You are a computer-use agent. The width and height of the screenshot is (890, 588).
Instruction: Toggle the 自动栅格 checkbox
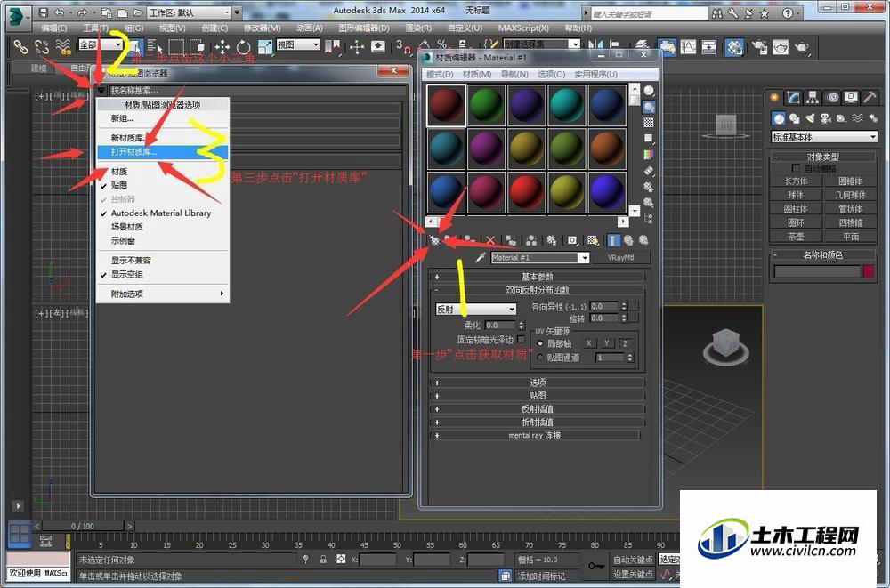(795, 168)
